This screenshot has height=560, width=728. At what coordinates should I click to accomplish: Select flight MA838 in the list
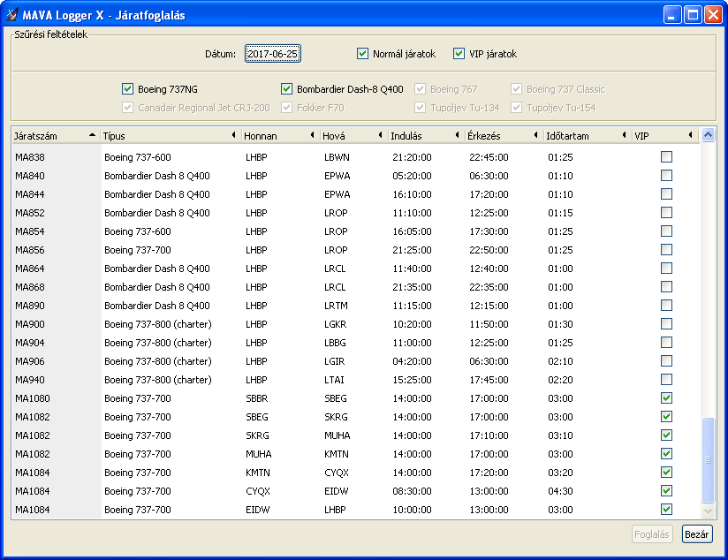[x=355, y=157]
